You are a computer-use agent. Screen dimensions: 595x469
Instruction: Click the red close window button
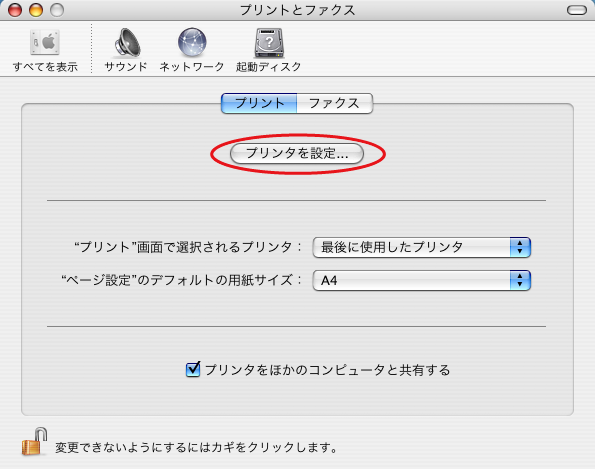pyautogui.click(x=15, y=10)
